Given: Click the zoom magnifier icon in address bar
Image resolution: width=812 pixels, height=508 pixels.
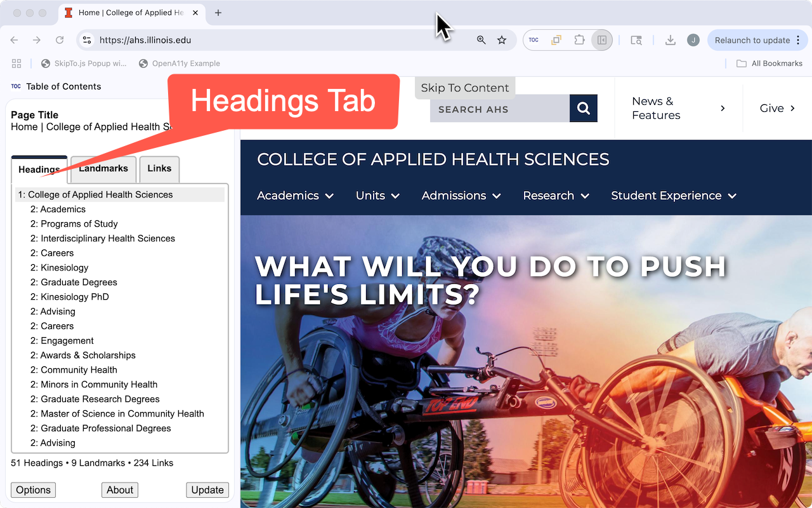Looking at the screenshot, I should pyautogui.click(x=481, y=40).
